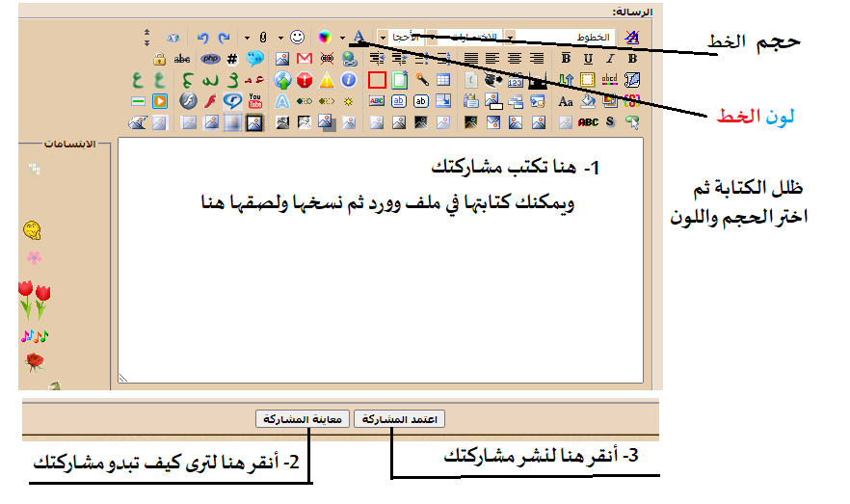Click the paint bucket fill icon

click(x=588, y=101)
